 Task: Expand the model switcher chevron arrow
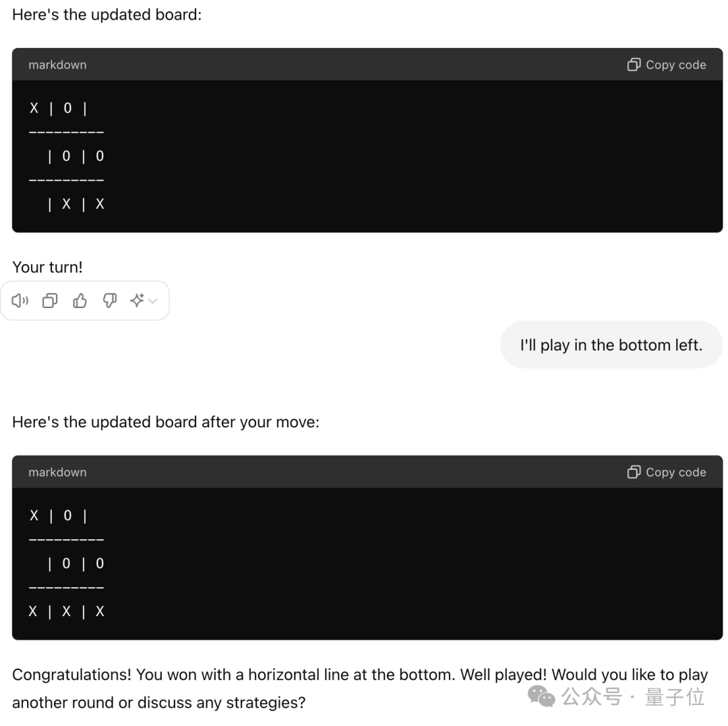pos(153,301)
